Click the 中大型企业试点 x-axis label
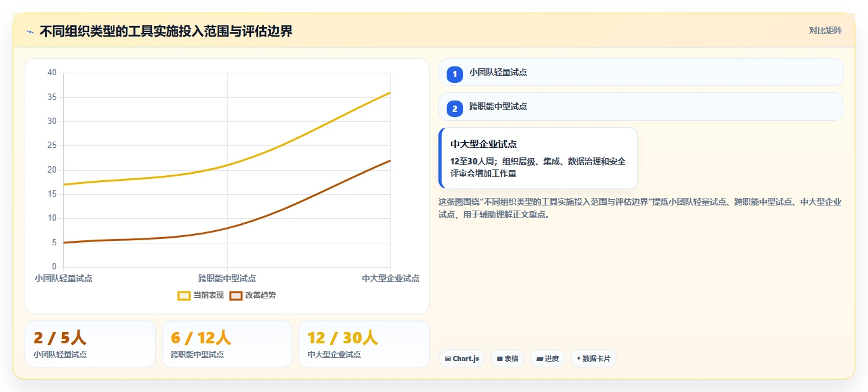Viewport: 868px width, 392px height. (x=390, y=278)
